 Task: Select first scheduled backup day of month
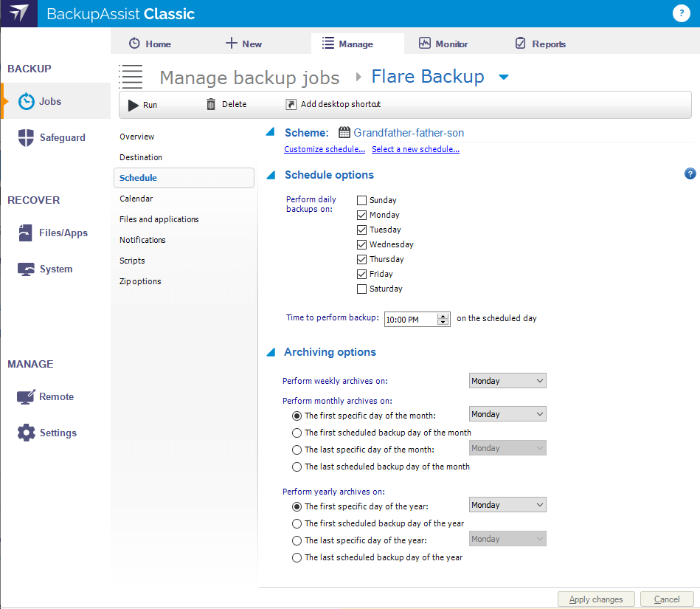(x=297, y=433)
